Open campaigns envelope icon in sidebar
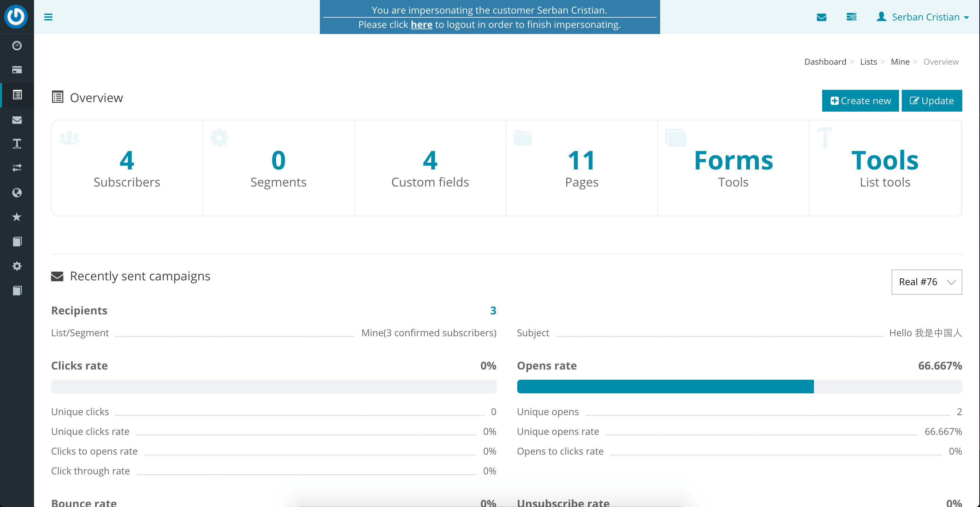This screenshot has width=980, height=507. click(x=17, y=120)
